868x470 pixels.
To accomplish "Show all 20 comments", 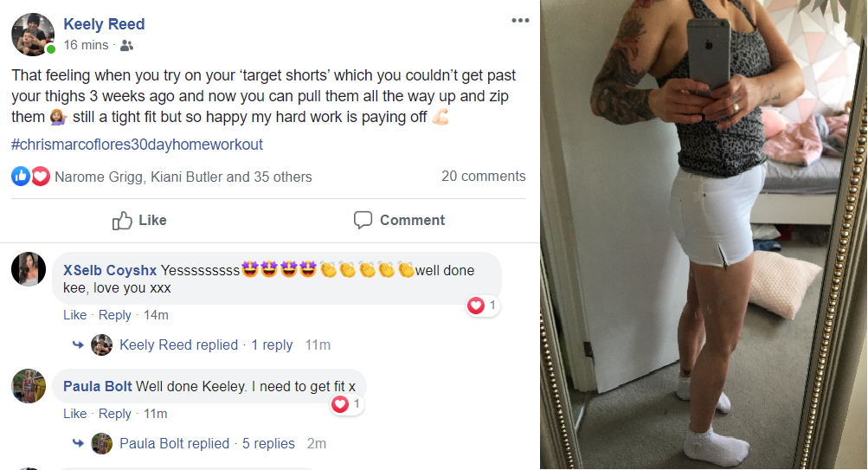I will click(x=483, y=176).
